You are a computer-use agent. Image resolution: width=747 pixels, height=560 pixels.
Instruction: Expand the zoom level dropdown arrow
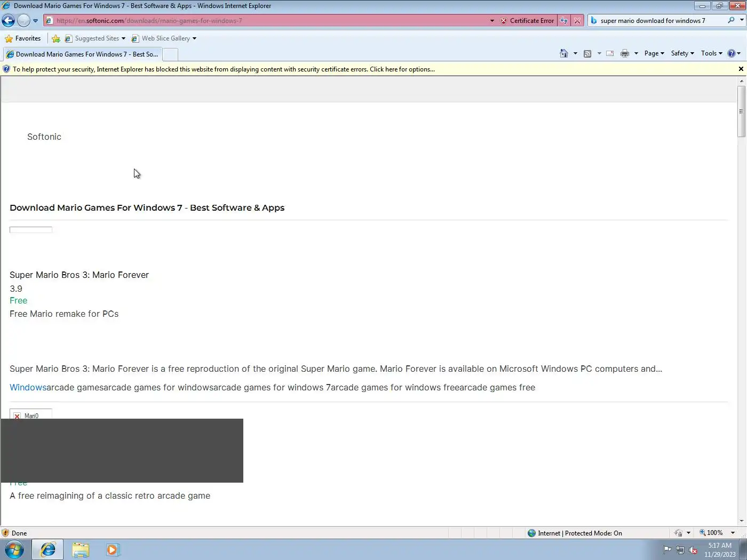733,533
